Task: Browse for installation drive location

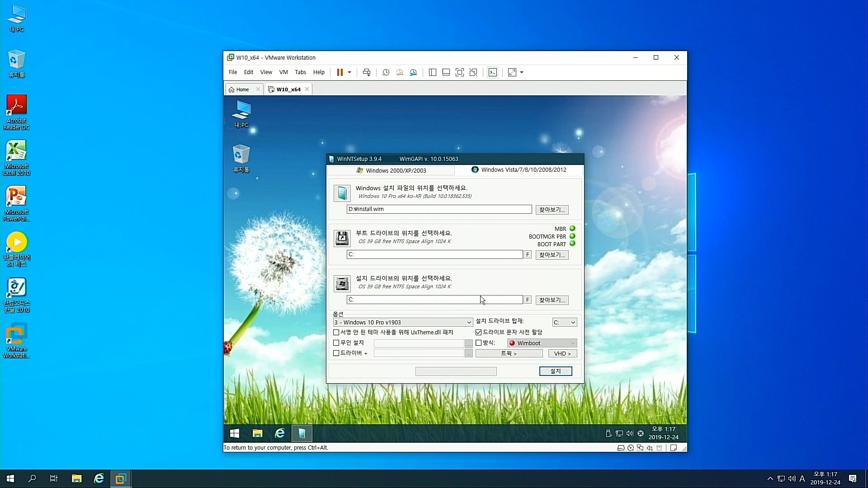Action: click(552, 300)
